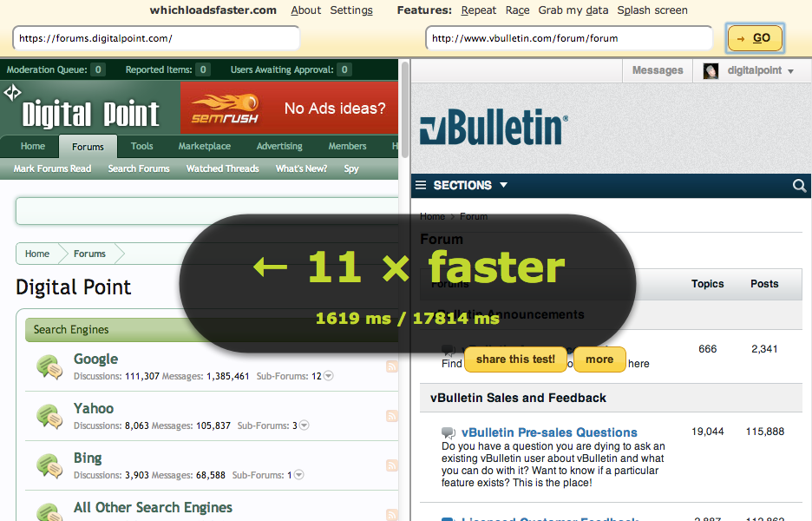Open the Settings menu
812x521 pixels.
click(x=351, y=10)
